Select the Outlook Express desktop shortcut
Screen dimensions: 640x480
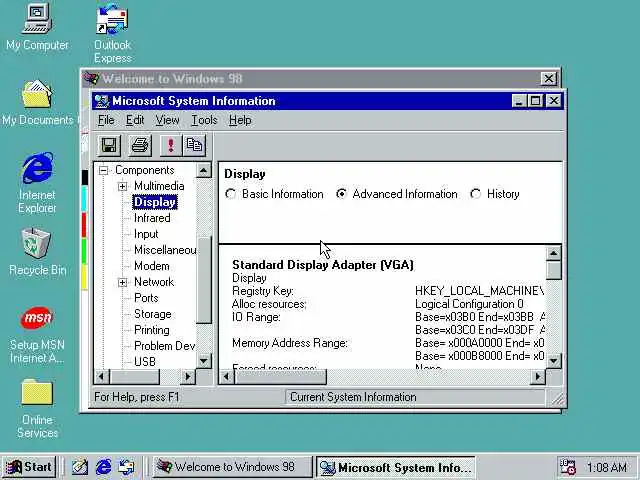click(112, 34)
